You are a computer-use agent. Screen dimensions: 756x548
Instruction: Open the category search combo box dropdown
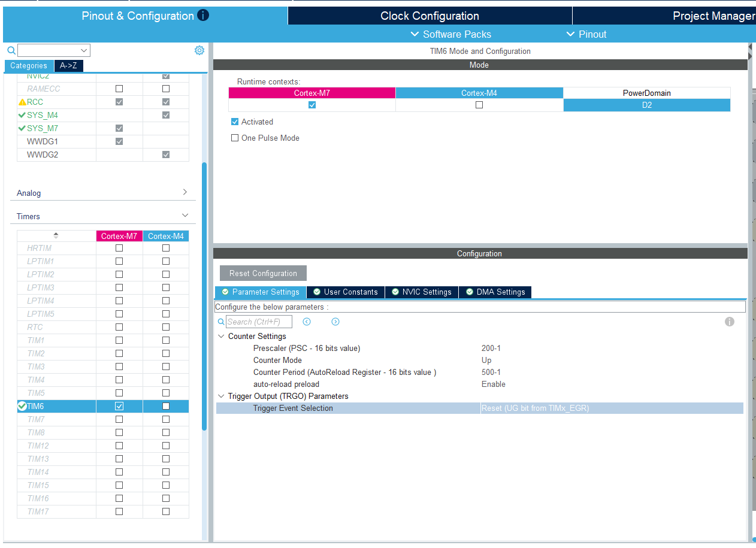pyautogui.click(x=84, y=50)
